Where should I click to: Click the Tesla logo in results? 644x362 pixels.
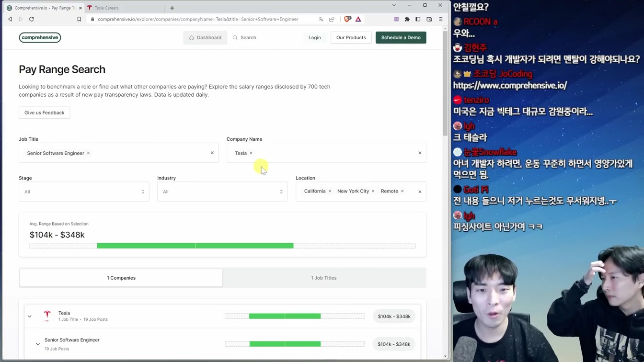tap(47, 316)
